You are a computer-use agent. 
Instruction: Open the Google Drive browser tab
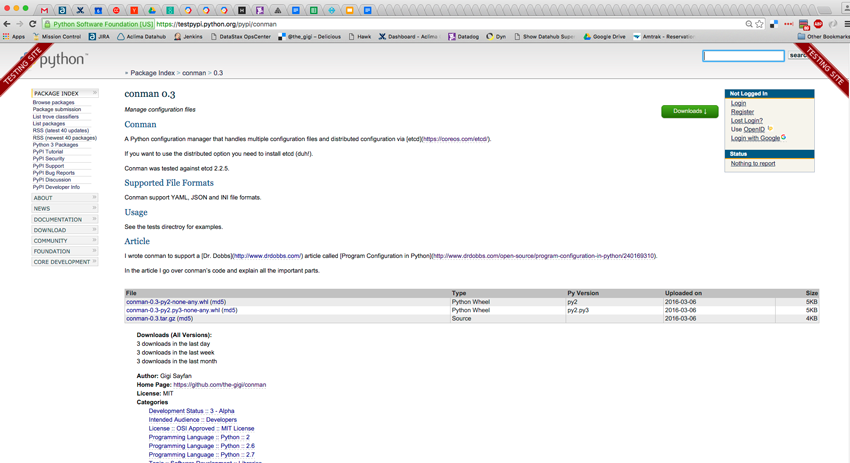click(152, 10)
